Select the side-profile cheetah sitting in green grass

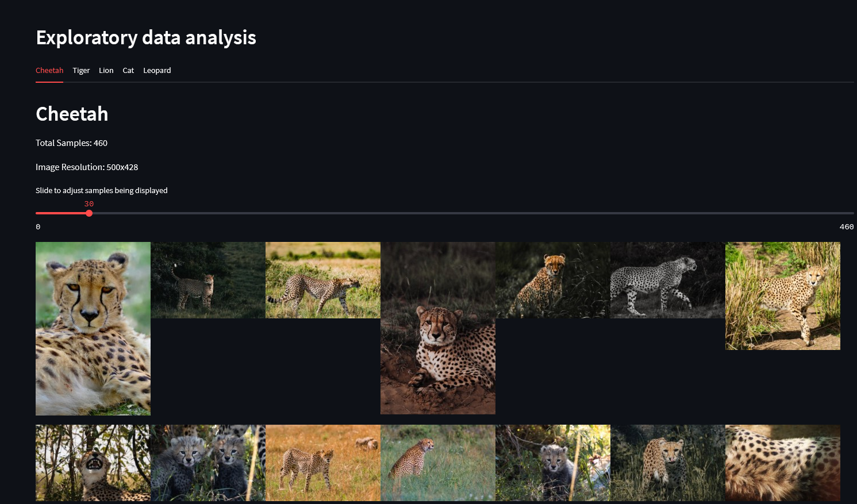(x=438, y=463)
